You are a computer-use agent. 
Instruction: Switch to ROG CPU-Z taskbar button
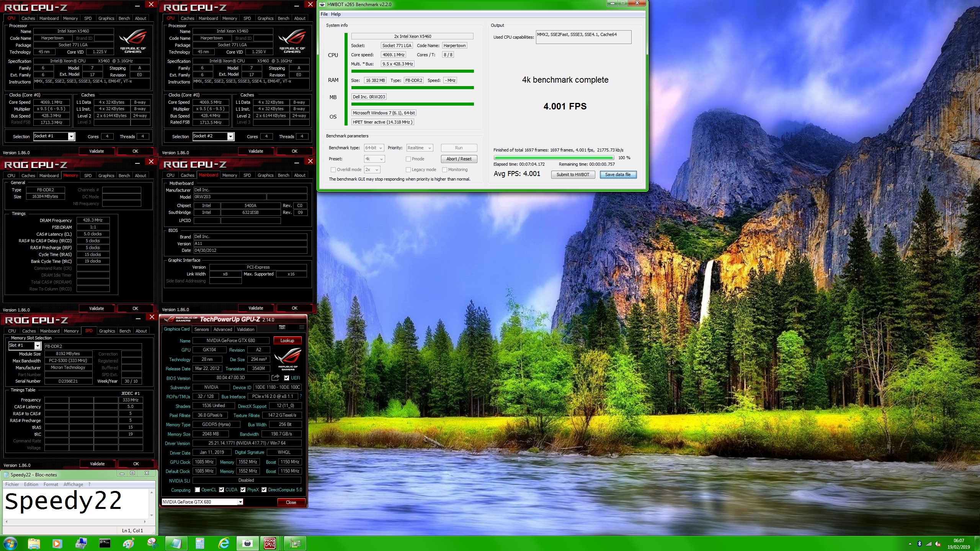point(270,543)
